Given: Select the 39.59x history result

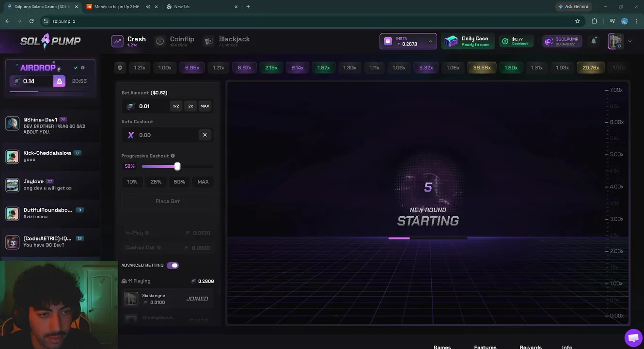Looking at the screenshot, I should point(482,68).
